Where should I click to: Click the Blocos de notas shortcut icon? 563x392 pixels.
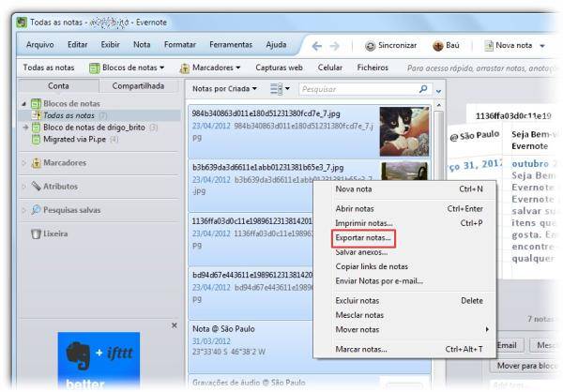tap(95, 68)
